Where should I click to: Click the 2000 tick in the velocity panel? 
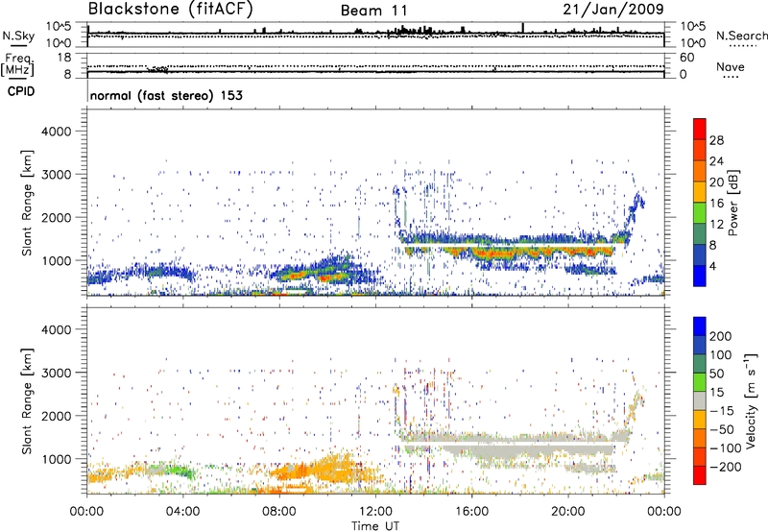coord(56,416)
